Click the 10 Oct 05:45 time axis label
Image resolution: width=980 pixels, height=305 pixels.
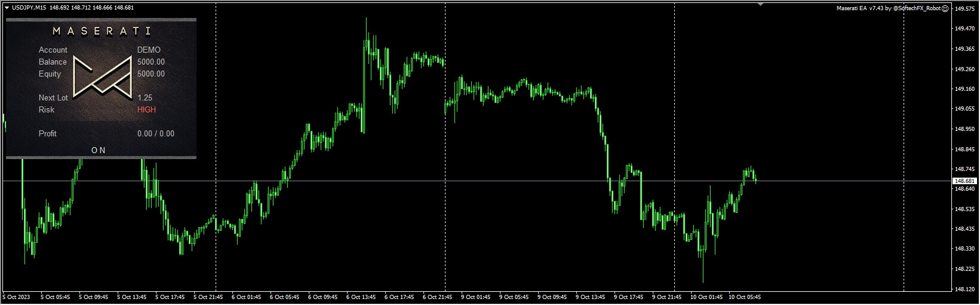click(x=745, y=297)
